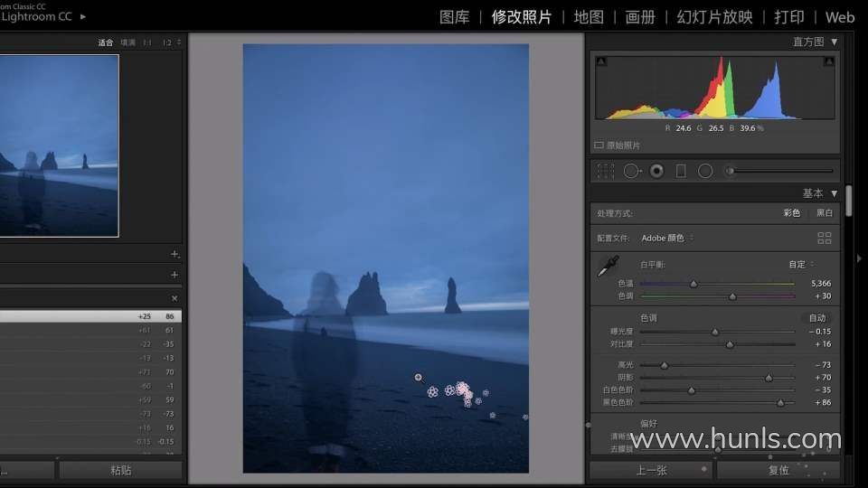Select the Graduated Filter tool icon
The image size is (868, 488).
pos(681,171)
